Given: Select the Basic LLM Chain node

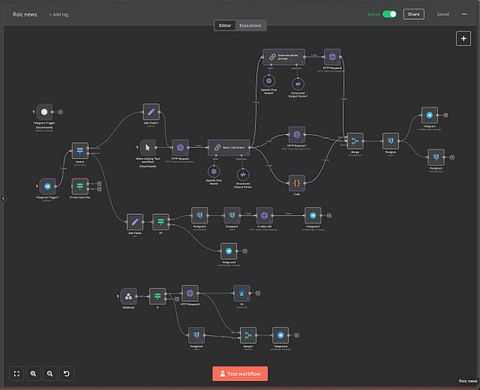Looking at the screenshot, I should click(x=229, y=147).
